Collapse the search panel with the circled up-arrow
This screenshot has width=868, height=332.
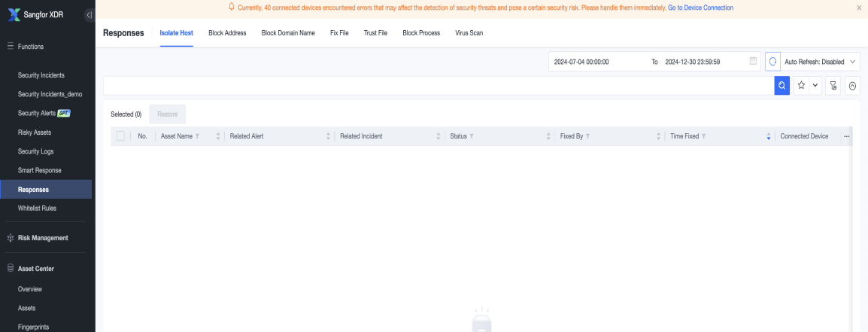[x=852, y=85]
